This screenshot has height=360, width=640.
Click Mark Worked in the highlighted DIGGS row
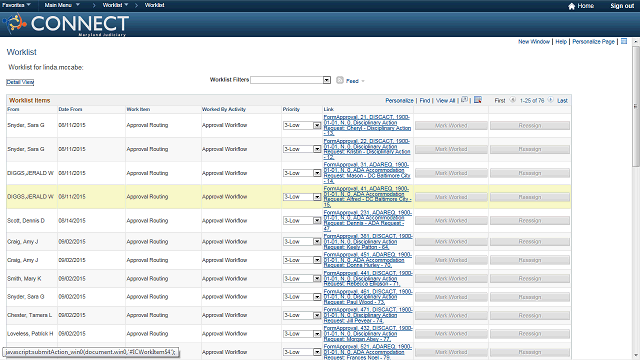pos(451,197)
